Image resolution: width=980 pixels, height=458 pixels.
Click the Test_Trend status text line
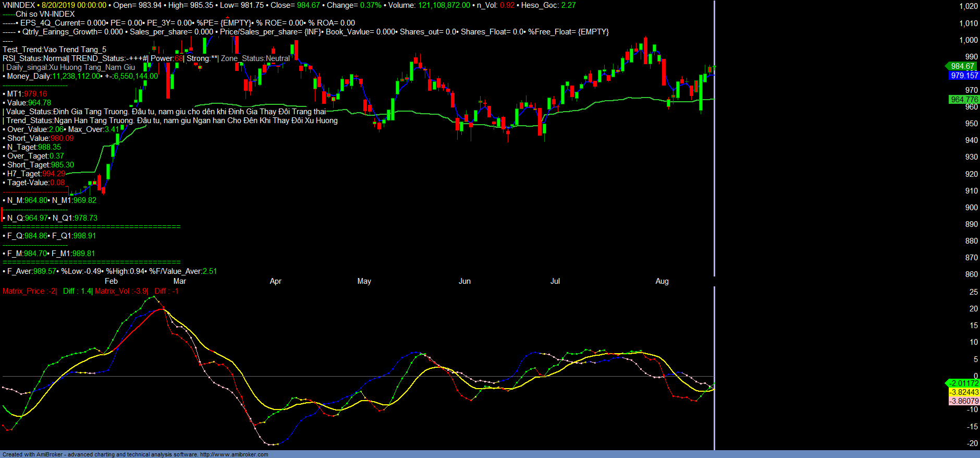tap(54, 50)
